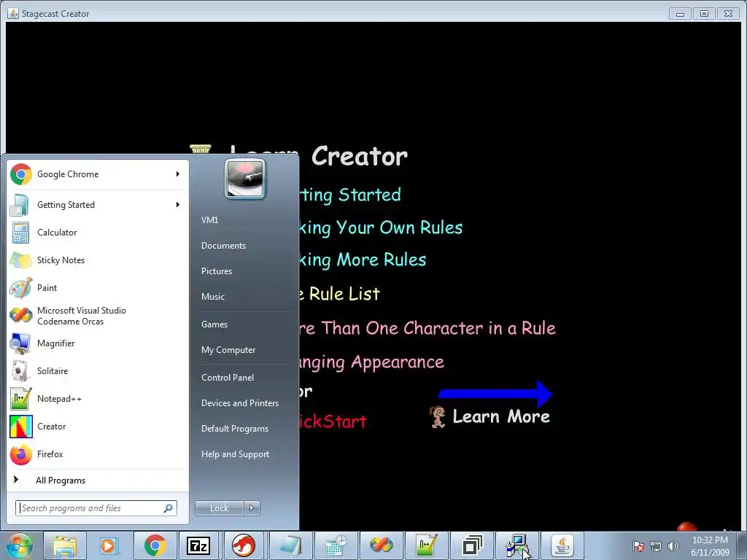Open shutdown options arrow next to Lock
The width and height of the screenshot is (747, 560).
[x=252, y=508]
